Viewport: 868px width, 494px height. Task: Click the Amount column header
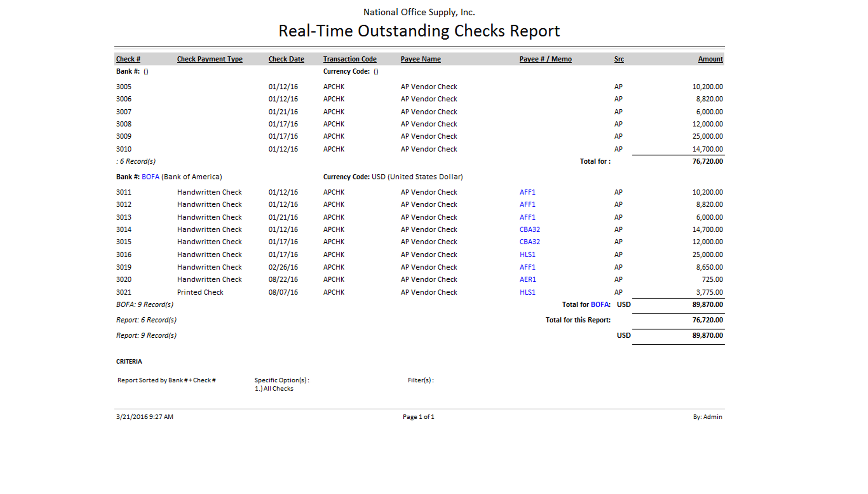(710, 59)
